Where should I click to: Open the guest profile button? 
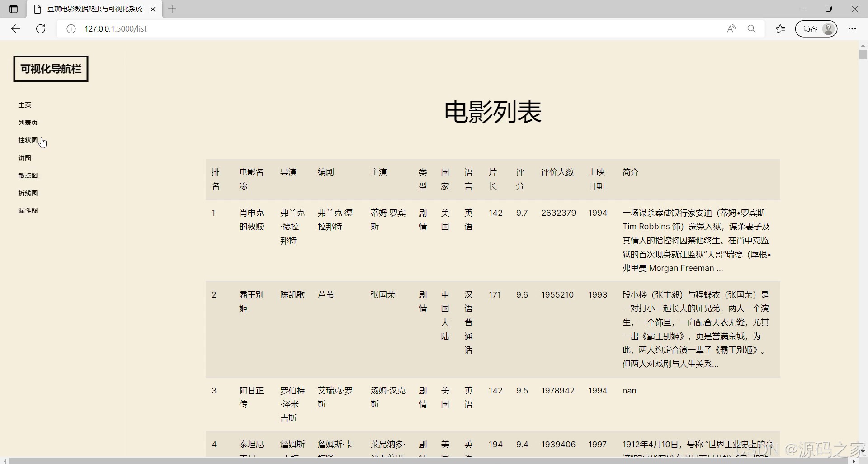coord(816,29)
